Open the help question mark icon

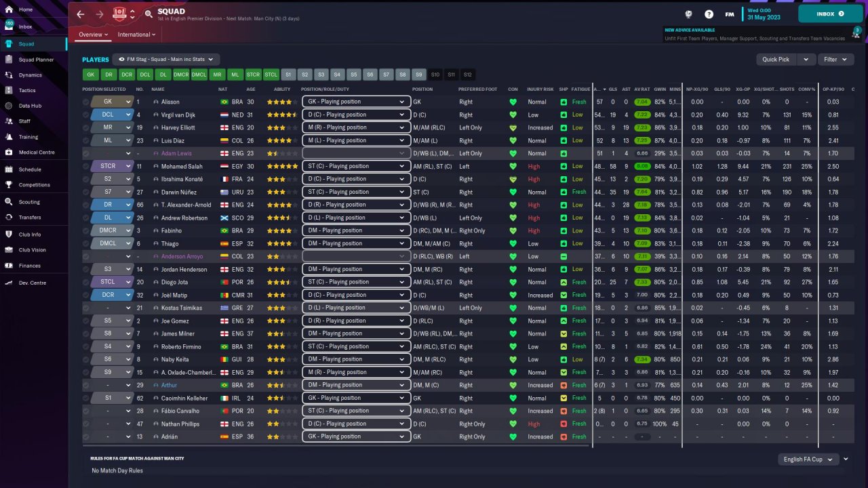coord(709,14)
